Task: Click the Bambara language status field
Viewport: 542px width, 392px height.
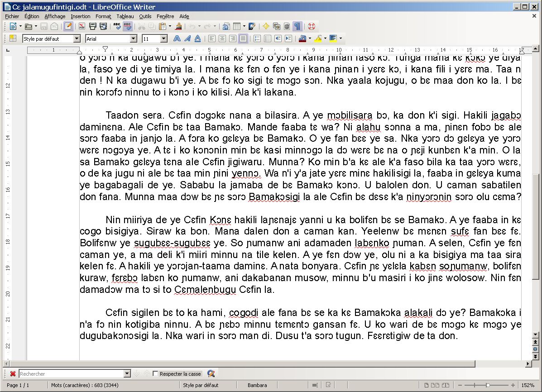Action: pos(257,385)
